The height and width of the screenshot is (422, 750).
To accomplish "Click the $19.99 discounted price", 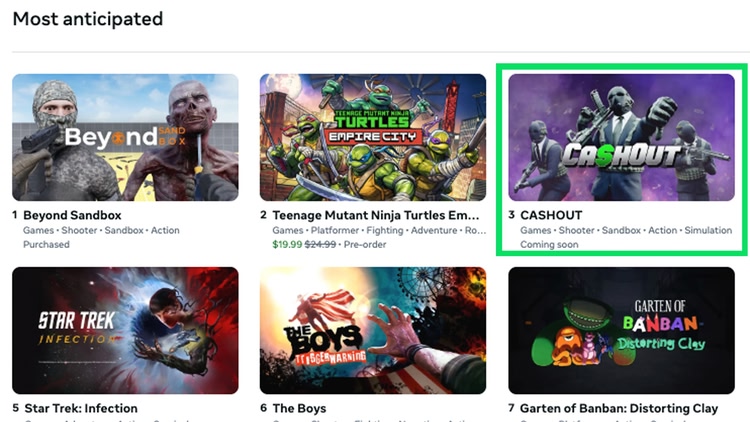I will click(x=287, y=244).
